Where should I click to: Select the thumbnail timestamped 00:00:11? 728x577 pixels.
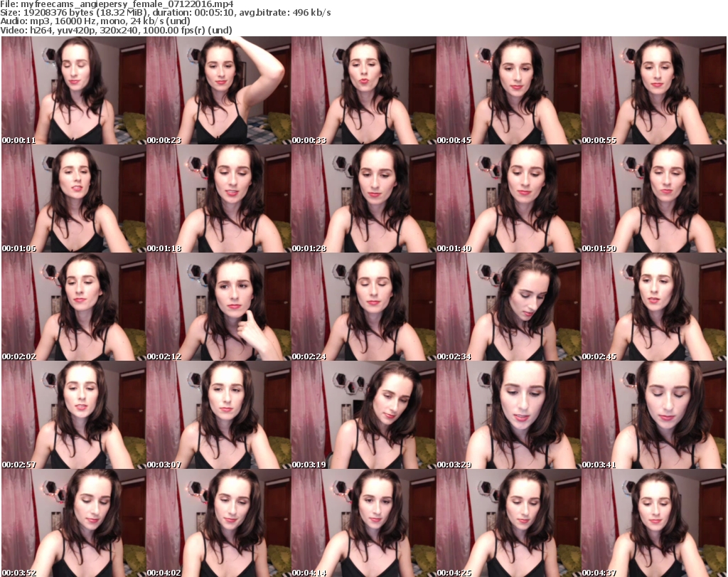coord(74,90)
